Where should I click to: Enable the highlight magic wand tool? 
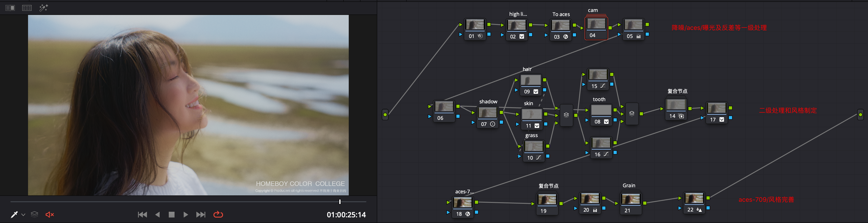tap(43, 8)
